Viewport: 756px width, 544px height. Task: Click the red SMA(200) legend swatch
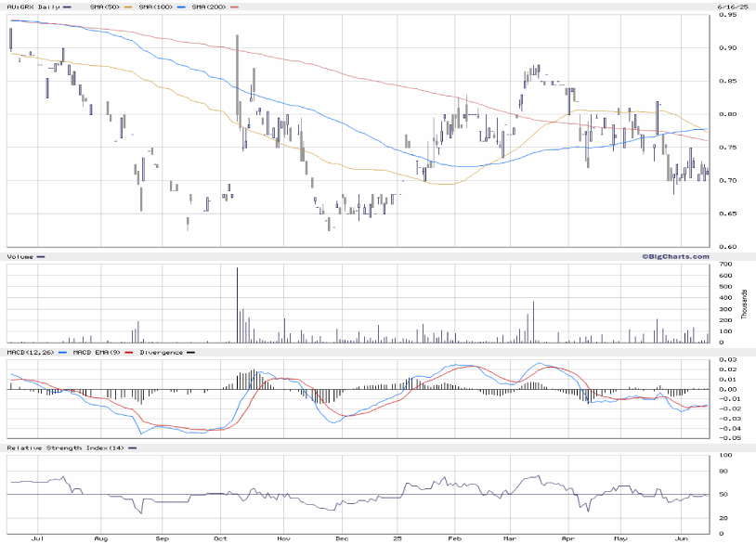coord(233,6)
